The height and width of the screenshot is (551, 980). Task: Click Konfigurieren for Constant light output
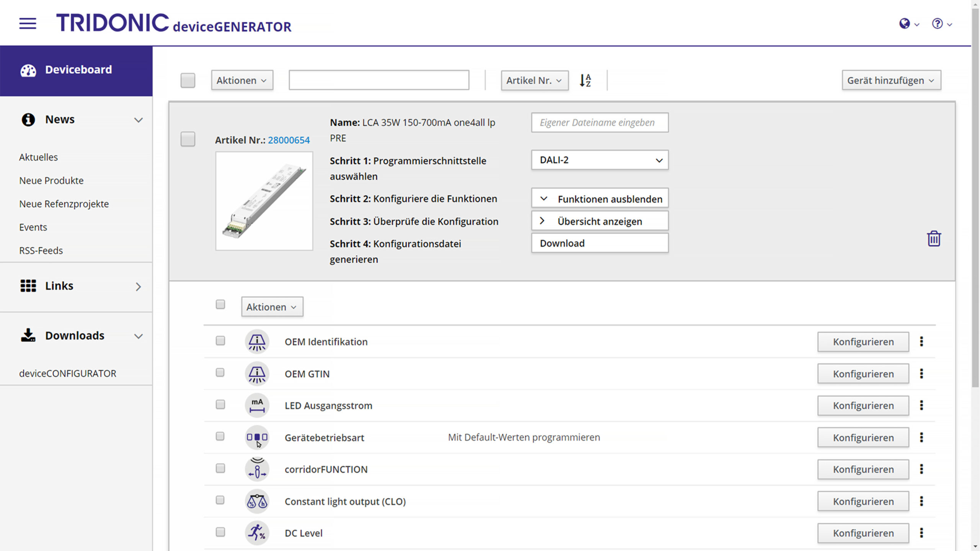pos(863,501)
